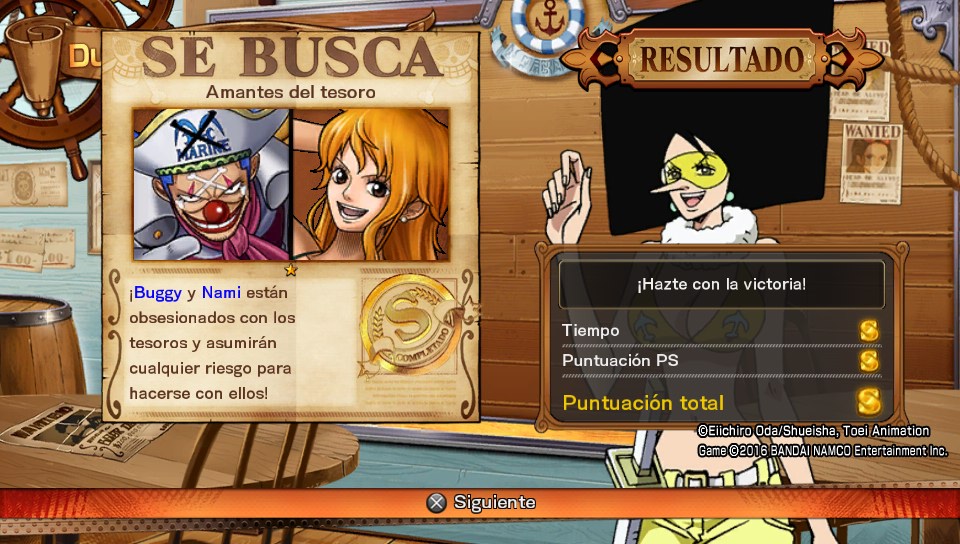The image size is (960, 544).
Task: Click the Amantes del tesoro subtitle
Action: tap(291, 92)
